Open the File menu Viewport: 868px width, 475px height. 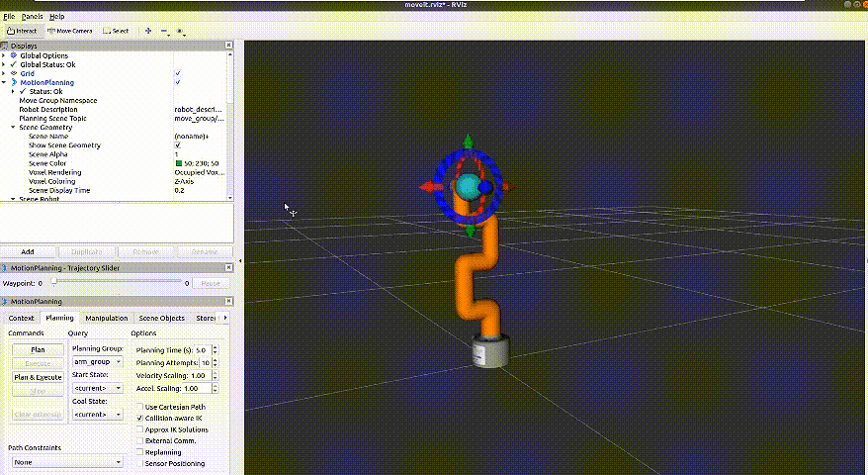coord(9,17)
